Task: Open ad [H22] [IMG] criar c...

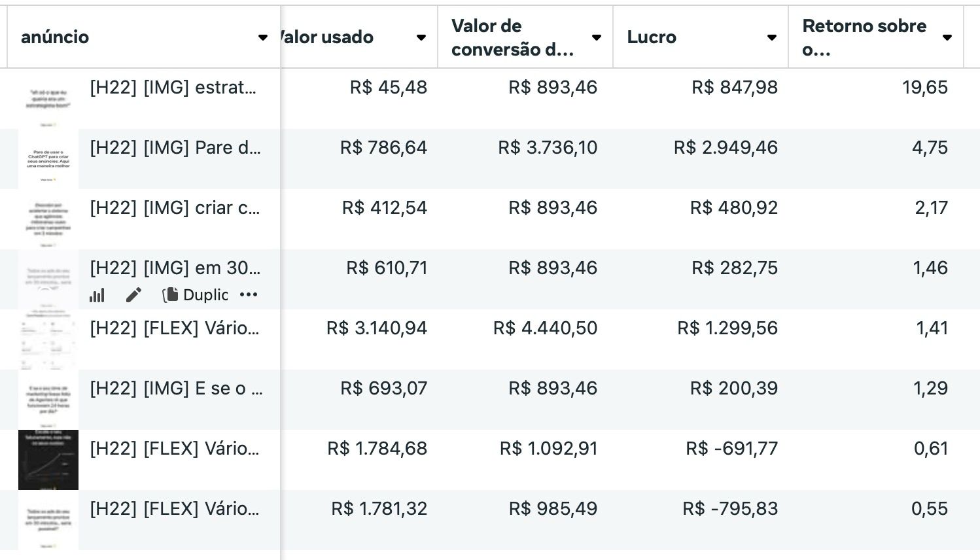Action: point(175,207)
